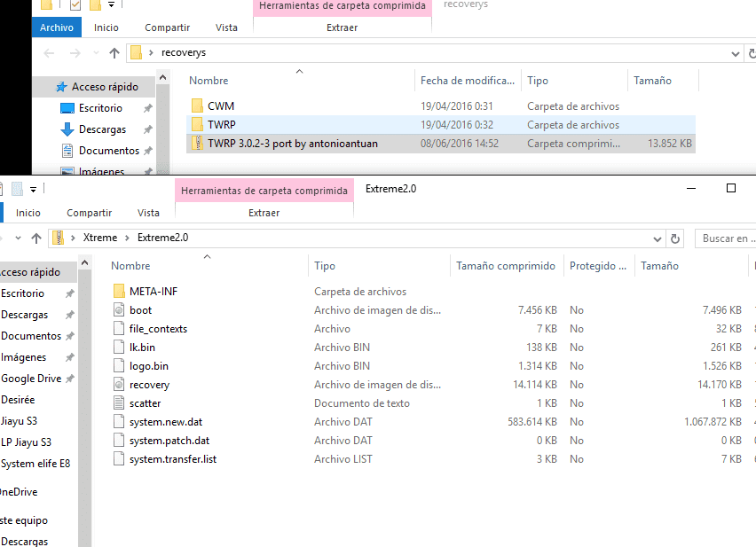Image resolution: width=756 pixels, height=547 pixels.
Task: Click the back arrow in recoverys window
Action: pyautogui.click(x=49, y=53)
